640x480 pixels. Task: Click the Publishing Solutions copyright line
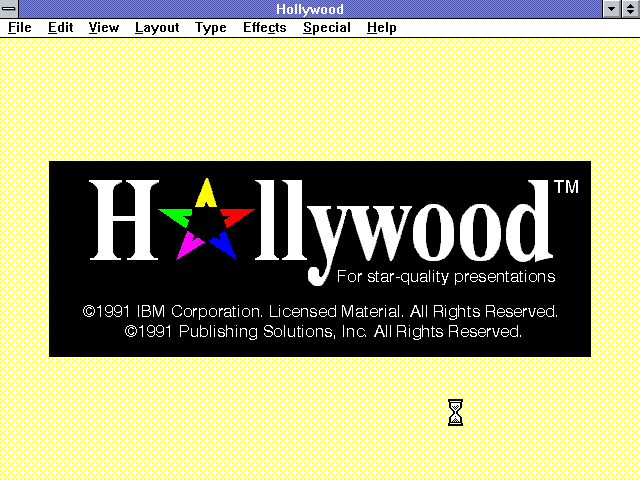click(x=323, y=331)
